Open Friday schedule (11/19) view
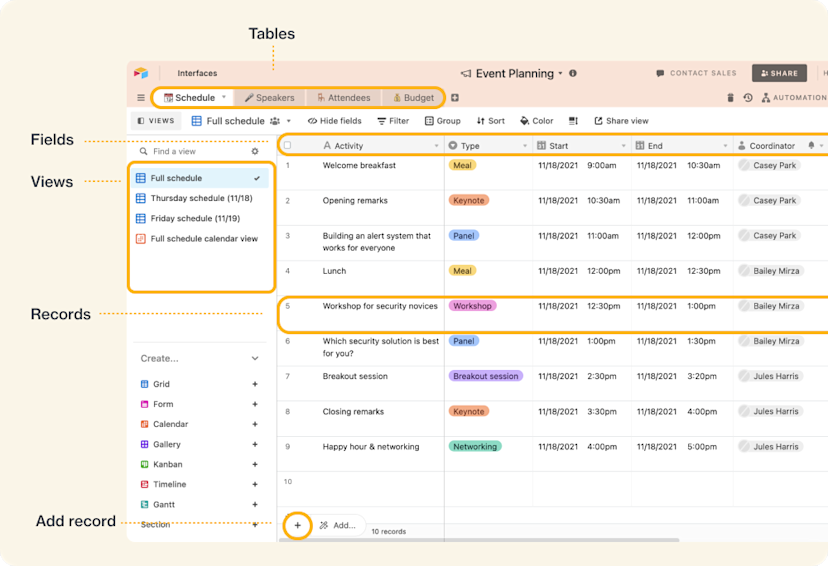This screenshot has height=566, width=828. click(x=201, y=218)
